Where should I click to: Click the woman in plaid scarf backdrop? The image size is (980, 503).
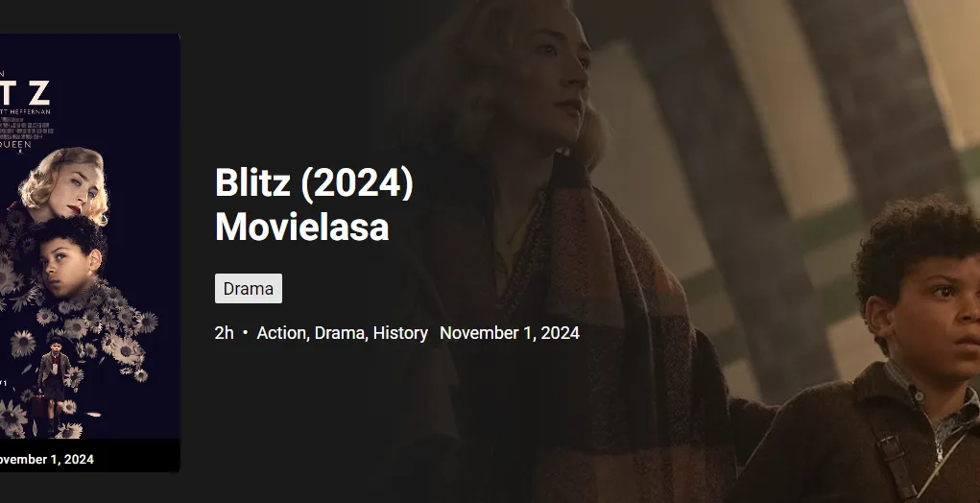[550, 250]
